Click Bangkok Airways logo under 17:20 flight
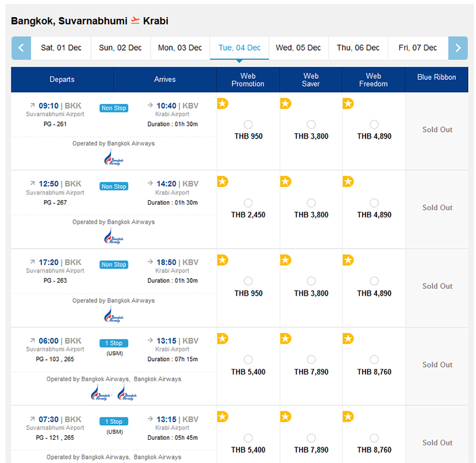This screenshot has height=463, width=476. 113,315
